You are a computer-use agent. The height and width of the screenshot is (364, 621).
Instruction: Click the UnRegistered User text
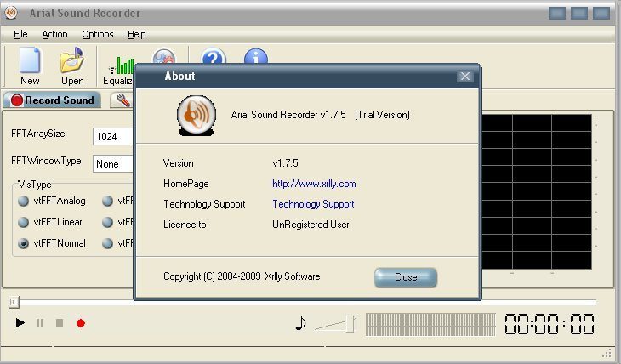pos(310,225)
